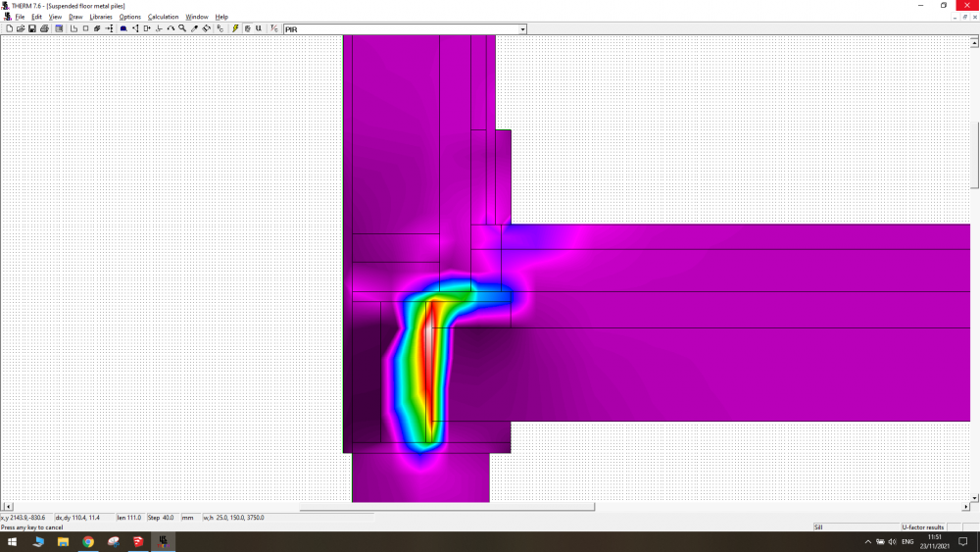Run calculation with the lightning bolt icon
Viewport: 980px width, 552px height.
click(235, 28)
